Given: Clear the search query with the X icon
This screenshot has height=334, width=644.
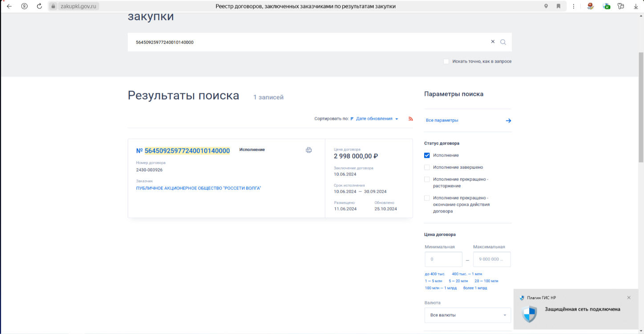Looking at the screenshot, I should click(493, 42).
